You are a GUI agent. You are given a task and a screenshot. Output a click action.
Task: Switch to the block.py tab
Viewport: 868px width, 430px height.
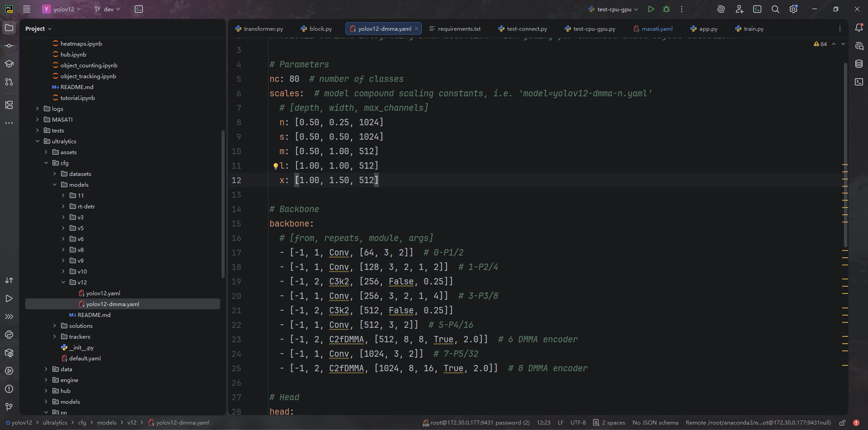[320, 29]
